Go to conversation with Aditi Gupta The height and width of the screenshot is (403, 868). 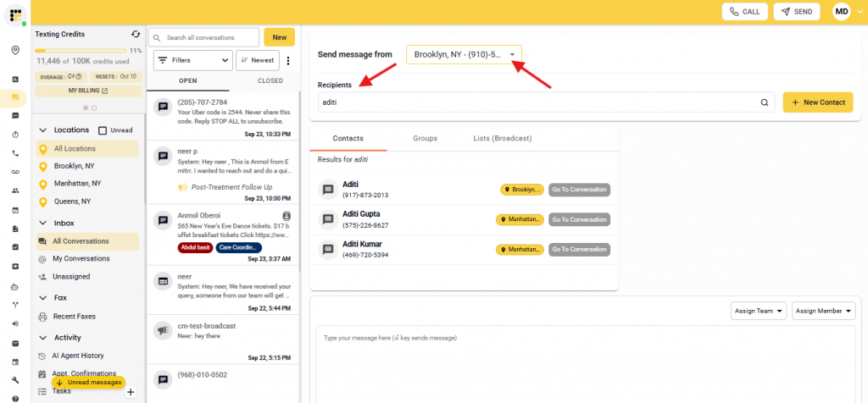point(579,219)
